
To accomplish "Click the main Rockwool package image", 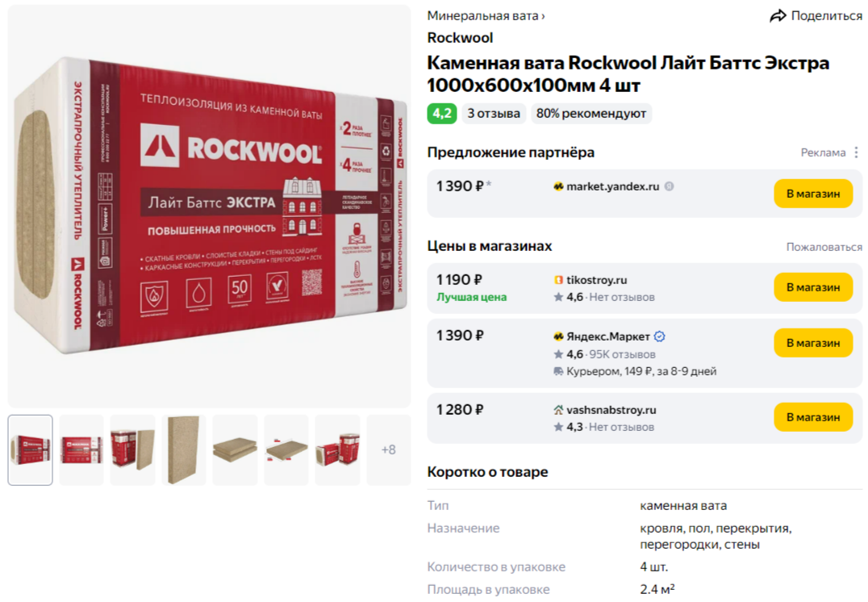I will pyautogui.click(x=209, y=207).
